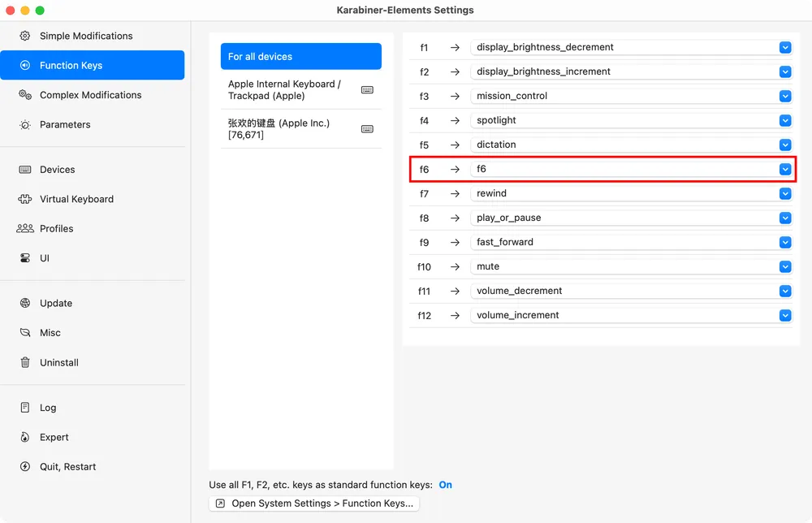
Task: Click the Parameters icon in sidebar
Action: [25, 125]
